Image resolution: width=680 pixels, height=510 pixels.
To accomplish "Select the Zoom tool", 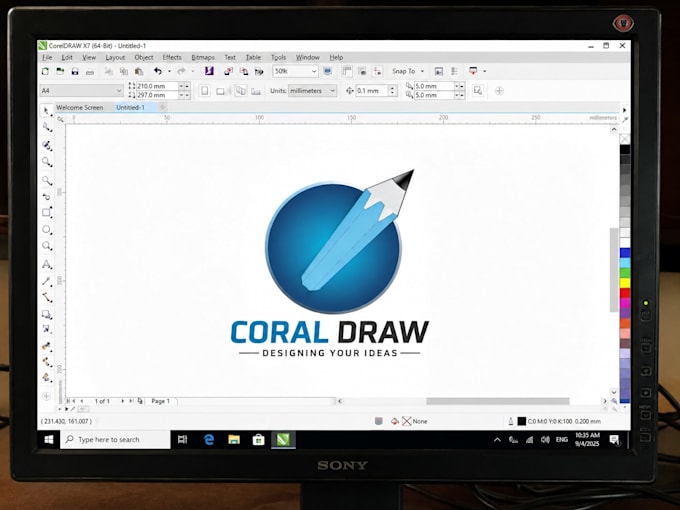I will pyautogui.click(x=46, y=162).
